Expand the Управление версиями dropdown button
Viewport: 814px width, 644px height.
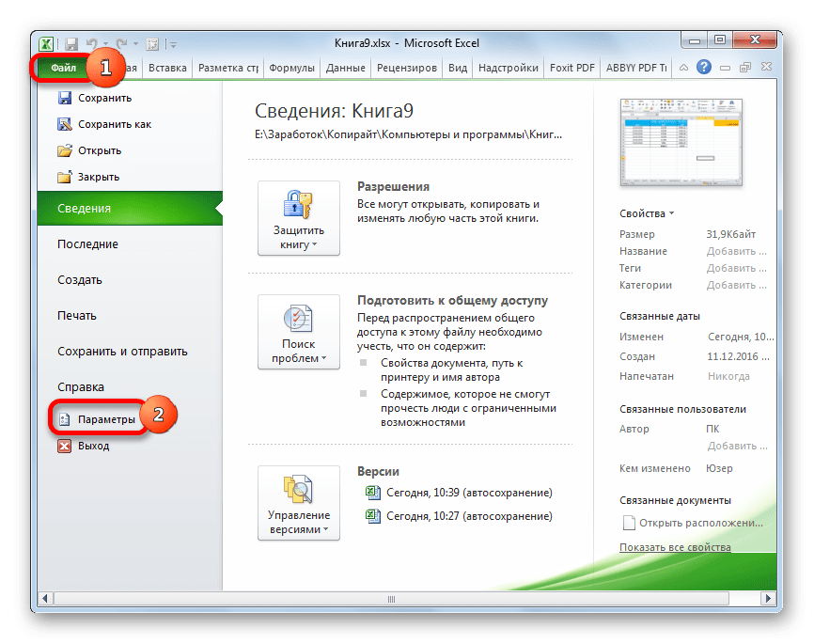click(299, 503)
